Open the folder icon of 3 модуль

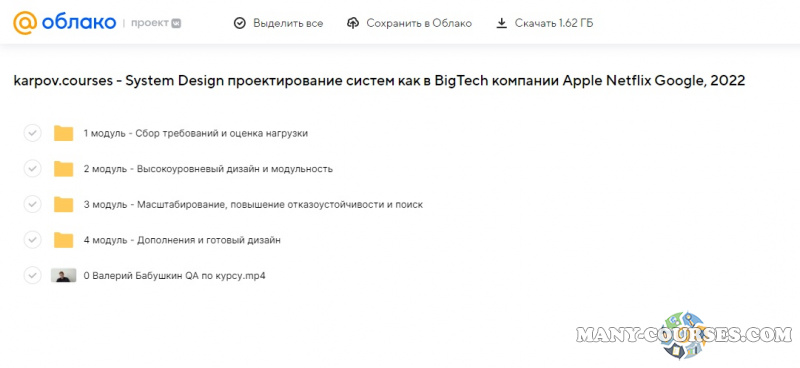click(x=64, y=205)
